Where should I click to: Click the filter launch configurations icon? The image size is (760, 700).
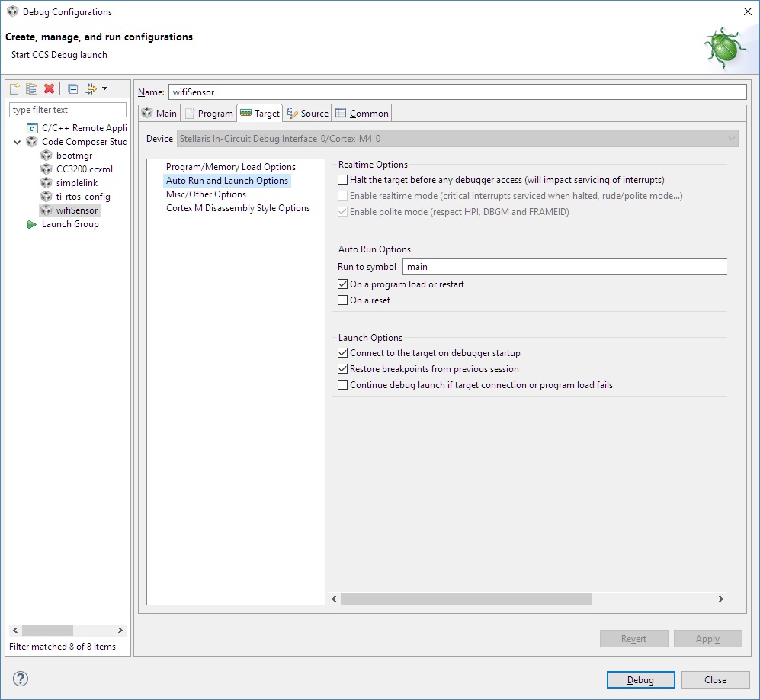pos(91,88)
